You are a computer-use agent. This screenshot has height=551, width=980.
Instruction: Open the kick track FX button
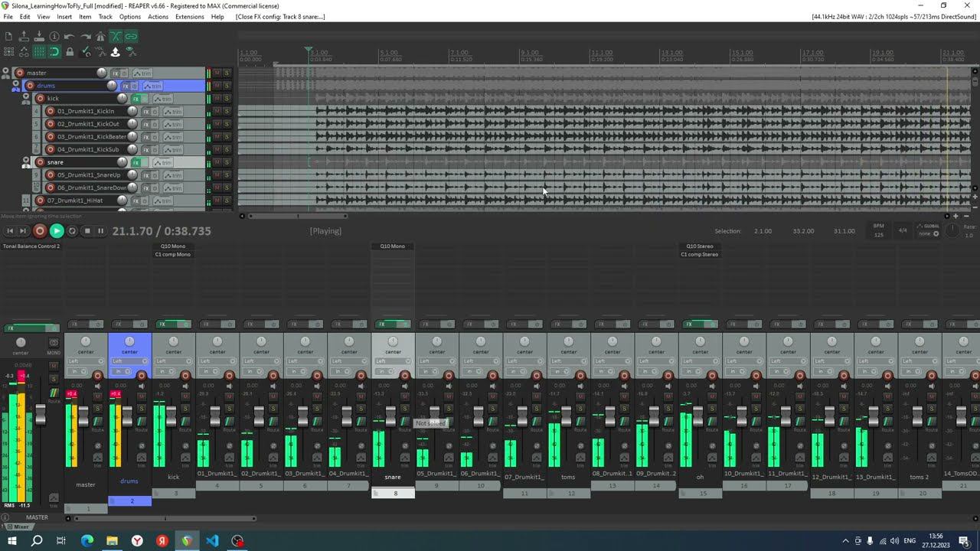[x=136, y=99]
